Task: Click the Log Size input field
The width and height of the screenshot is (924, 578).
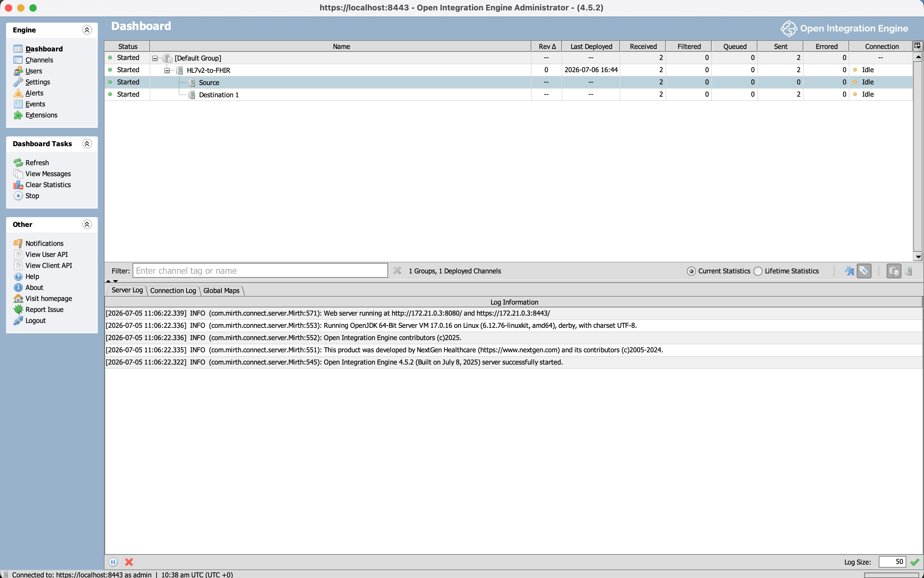Action: (x=892, y=562)
